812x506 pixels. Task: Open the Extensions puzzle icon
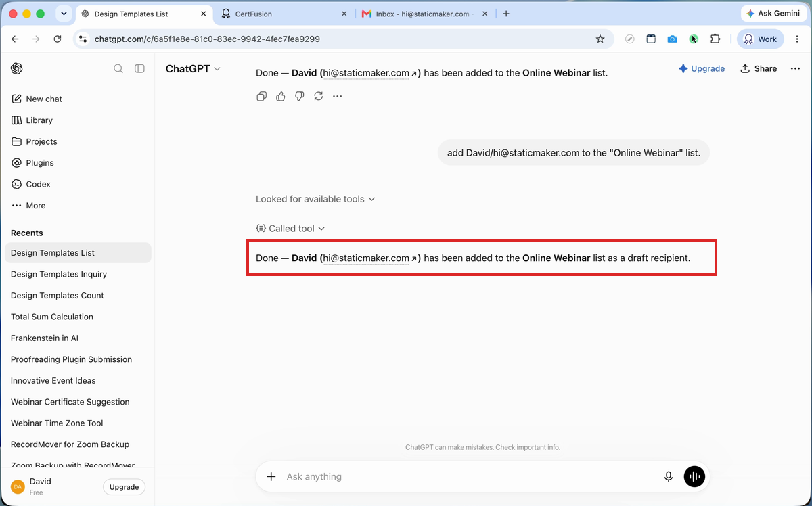pos(715,39)
